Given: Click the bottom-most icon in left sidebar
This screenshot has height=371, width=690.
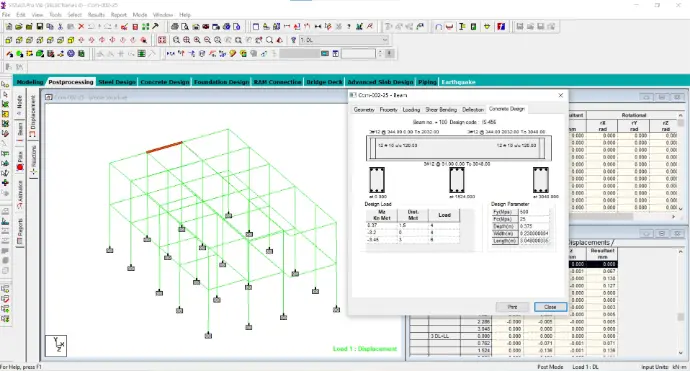Looking at the screenshot, I should click(5, 319).
